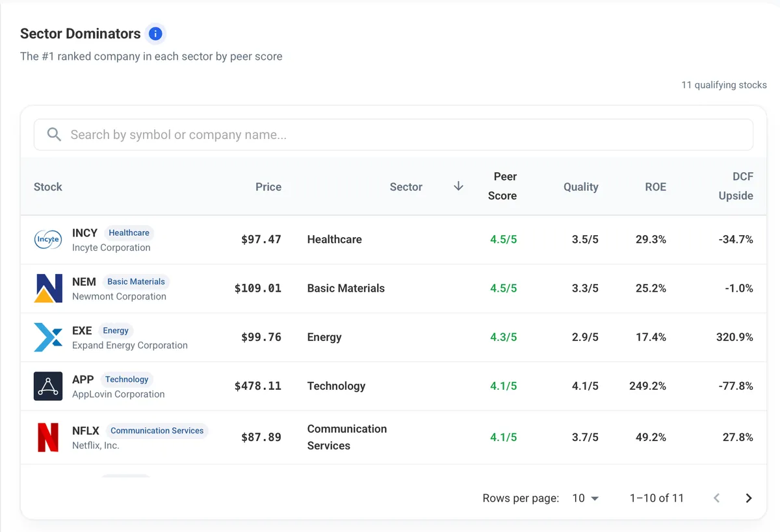The width and height of the screenshot is (780, 532).
Task: Open the INCY ticker row
Action: [393, 240]
